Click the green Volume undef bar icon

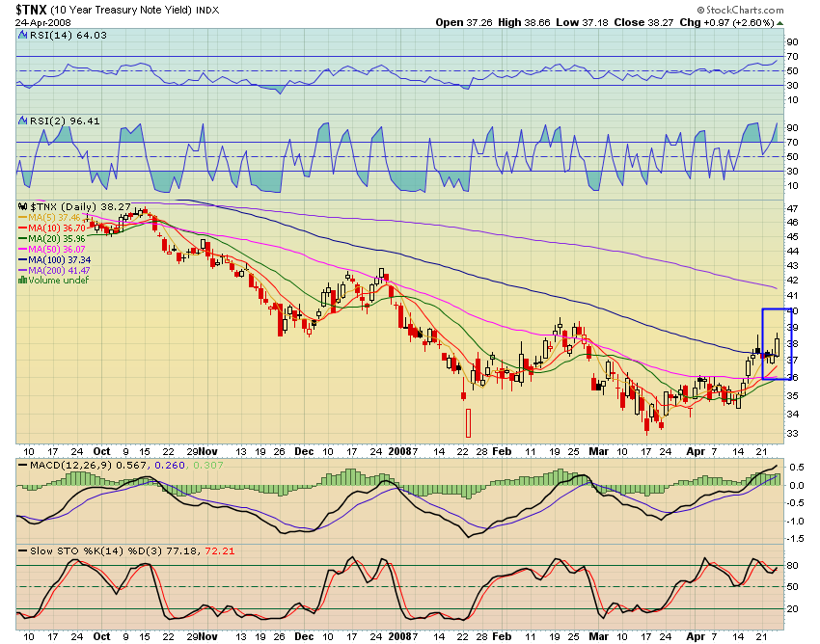[24, 281]
